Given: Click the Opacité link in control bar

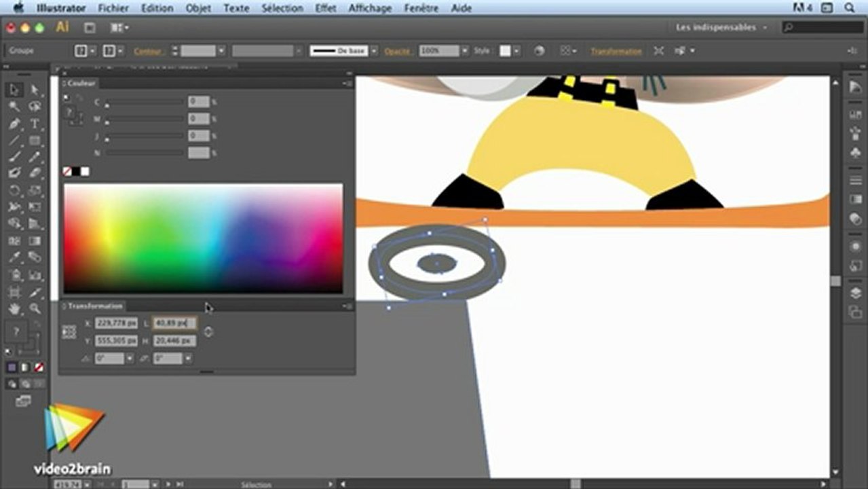Looking at the screenshot, I should [397, 52].
